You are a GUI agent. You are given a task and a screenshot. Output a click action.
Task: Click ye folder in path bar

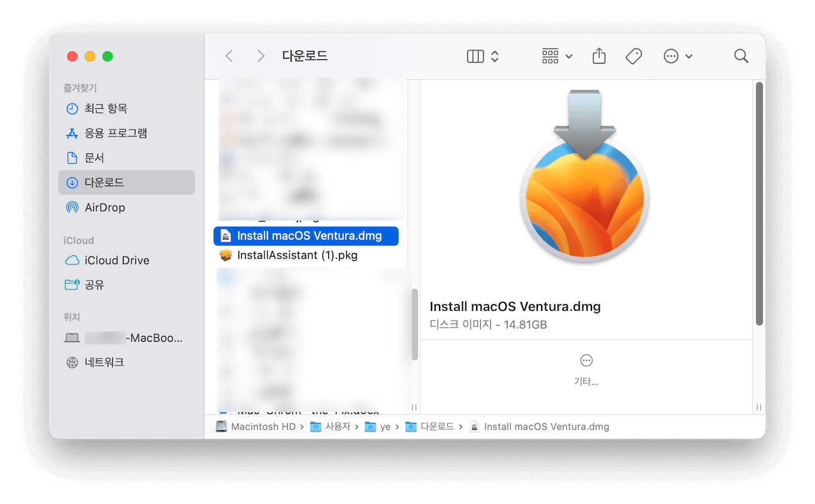[x=378, y=427]
